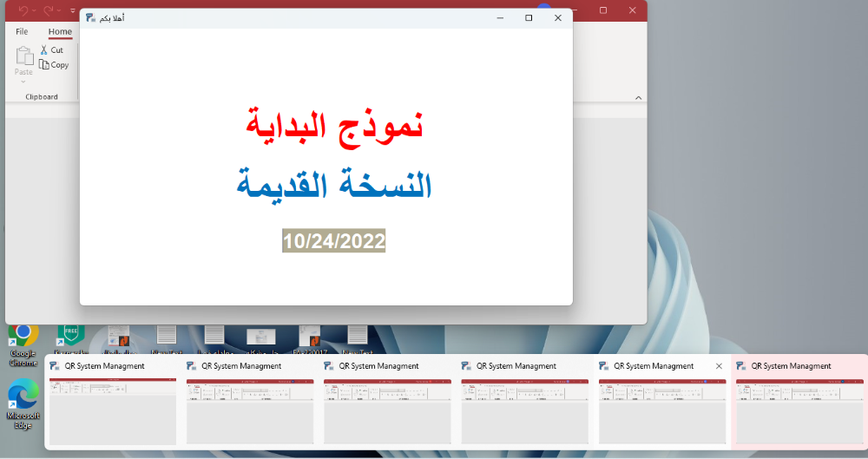Maximize the أهلا بكم dialog

coord(529,18)
